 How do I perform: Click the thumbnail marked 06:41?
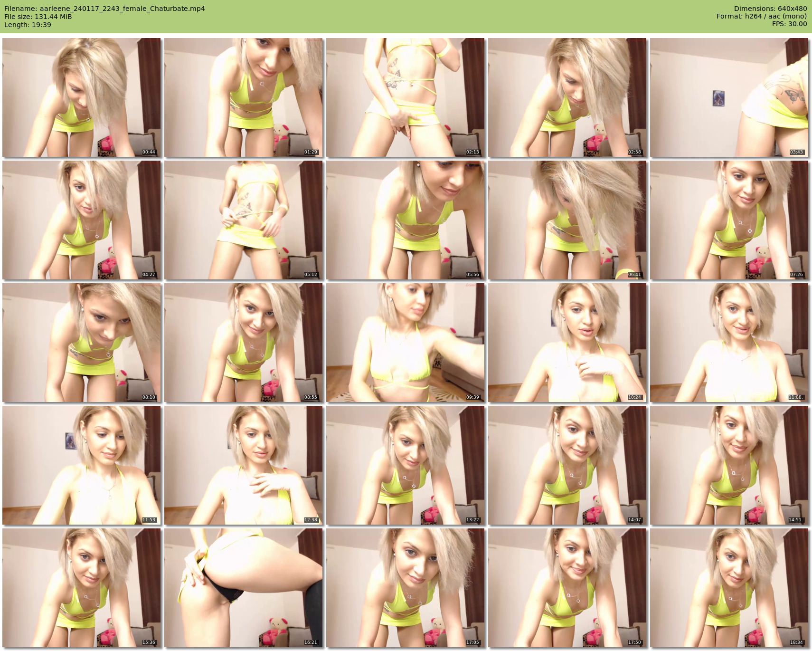(567, 220)
